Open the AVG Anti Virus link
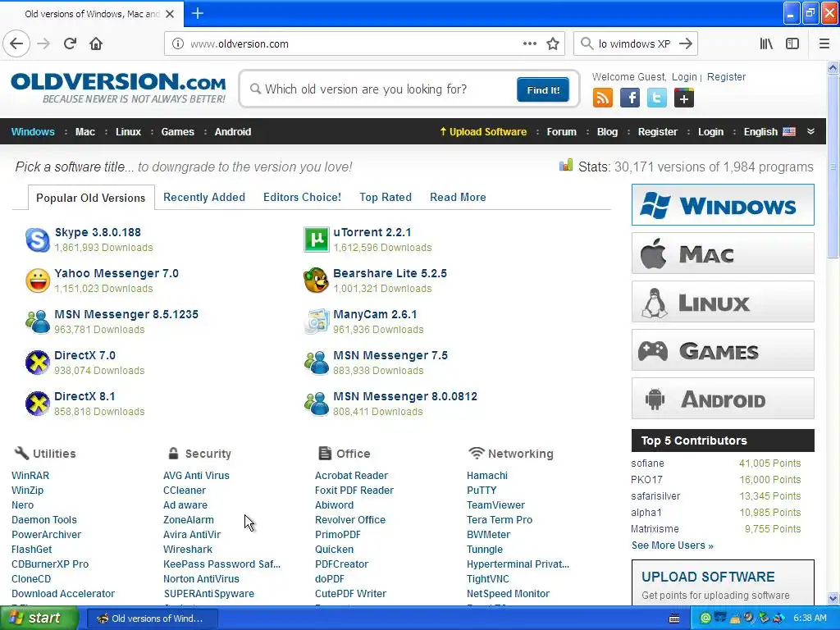Image resolution: width=840 pixels, height=630 pixels. tap(196, 476)
